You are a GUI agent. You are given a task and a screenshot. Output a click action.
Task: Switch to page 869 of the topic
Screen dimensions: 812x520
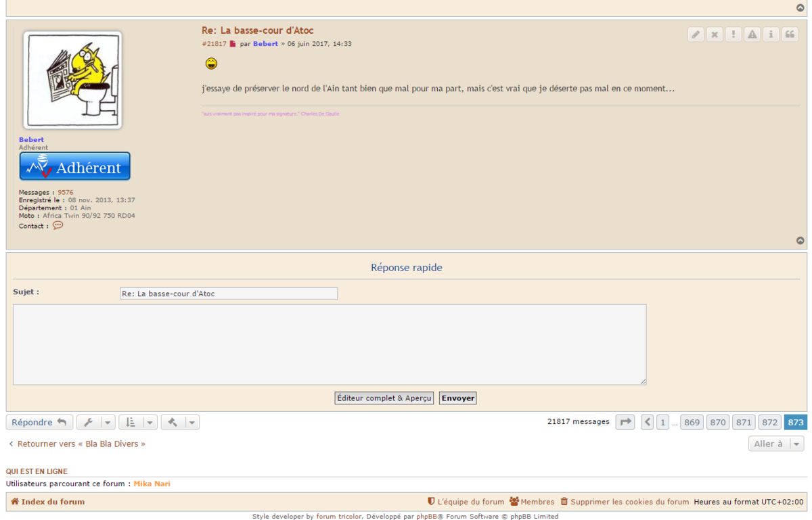click(x=692, y=421)
